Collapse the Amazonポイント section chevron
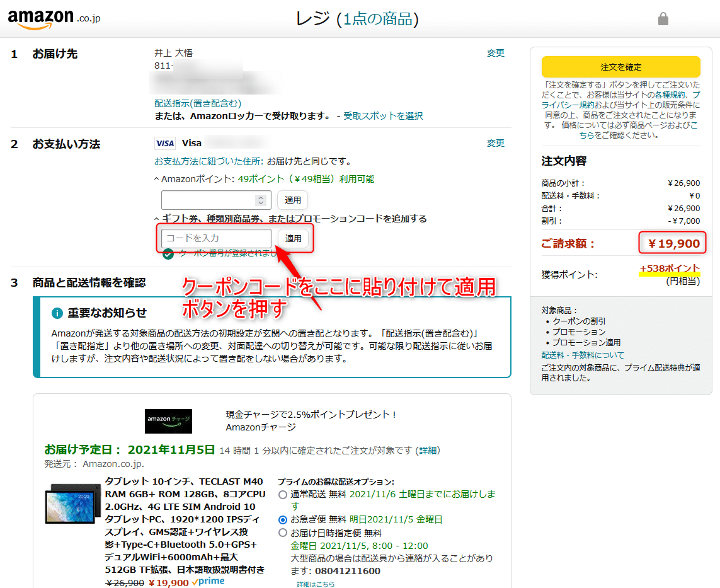 coord(157,179)
